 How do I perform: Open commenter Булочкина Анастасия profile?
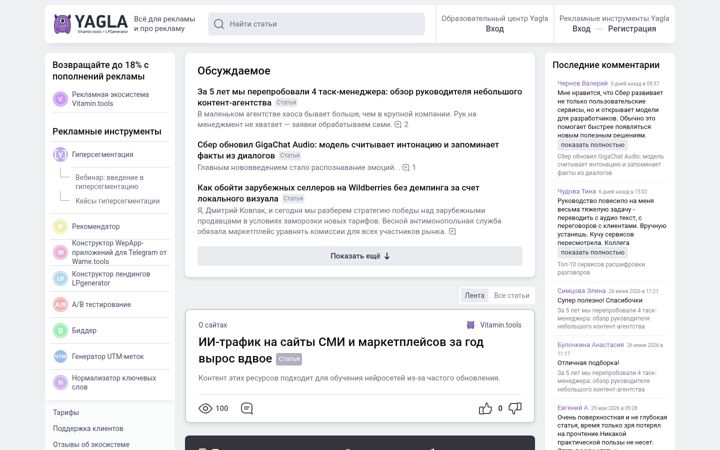591,345
